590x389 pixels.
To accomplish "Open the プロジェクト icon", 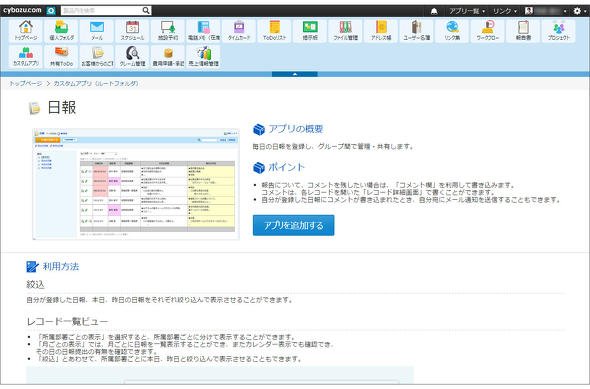I will 559,30.
